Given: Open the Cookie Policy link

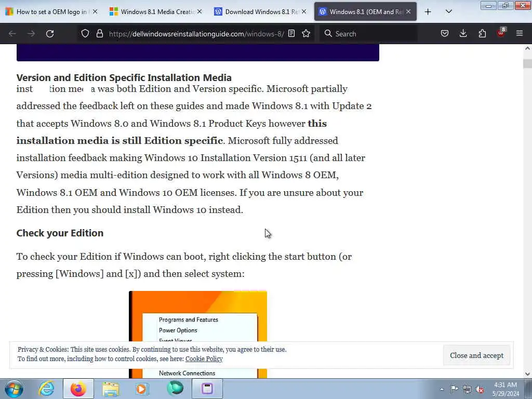Looking at the screenshot, I should (x=204, y=358).
